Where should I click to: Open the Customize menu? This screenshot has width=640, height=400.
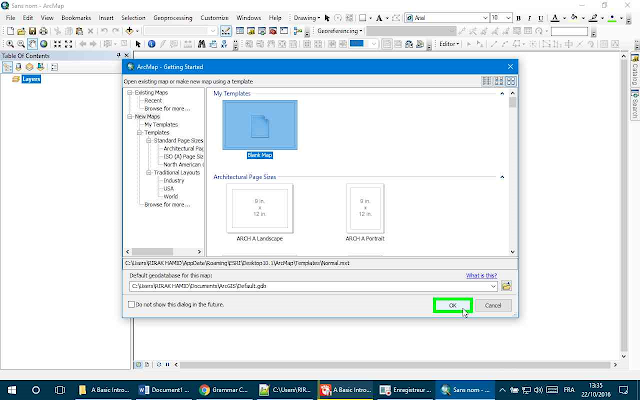click(214, 18)
